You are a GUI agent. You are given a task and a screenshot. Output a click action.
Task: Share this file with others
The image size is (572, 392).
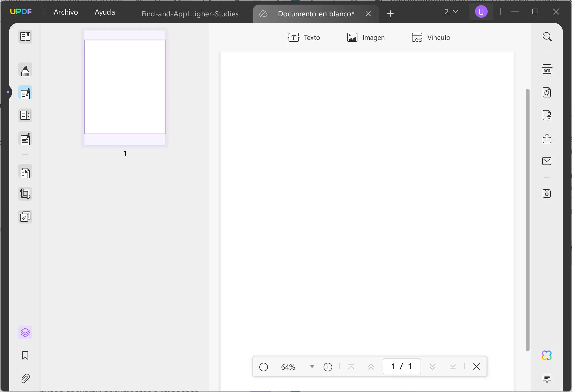coord(547,138)
